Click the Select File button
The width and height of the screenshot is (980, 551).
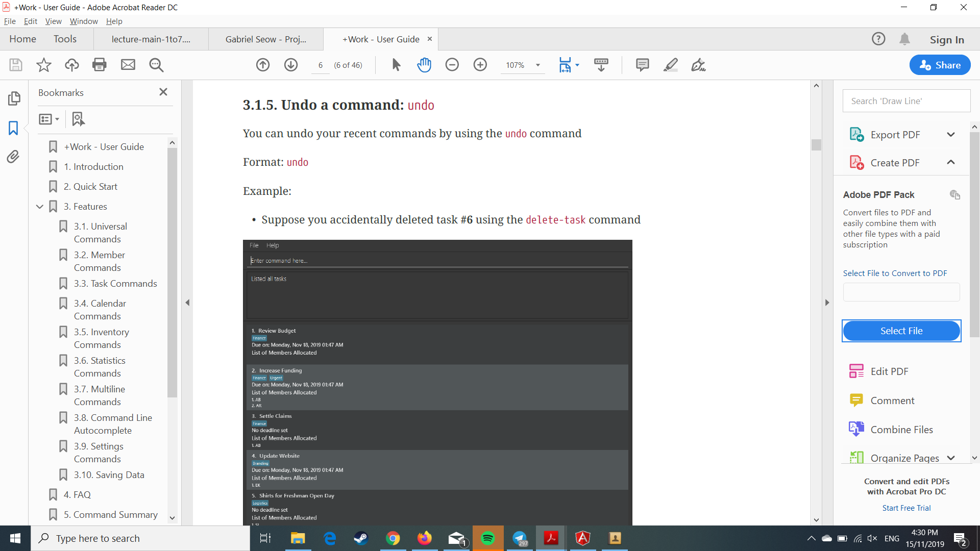click(901, 331)
